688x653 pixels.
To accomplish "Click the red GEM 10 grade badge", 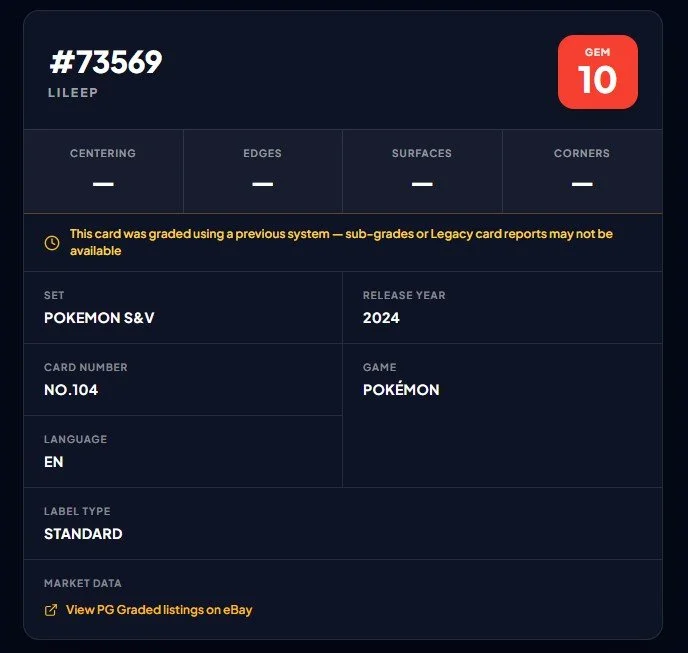I will (598, 72).
